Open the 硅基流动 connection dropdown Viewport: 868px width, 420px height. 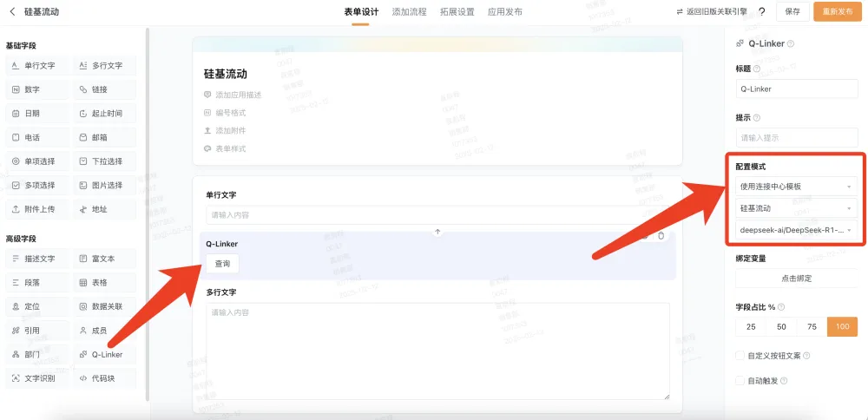[797, 208]
